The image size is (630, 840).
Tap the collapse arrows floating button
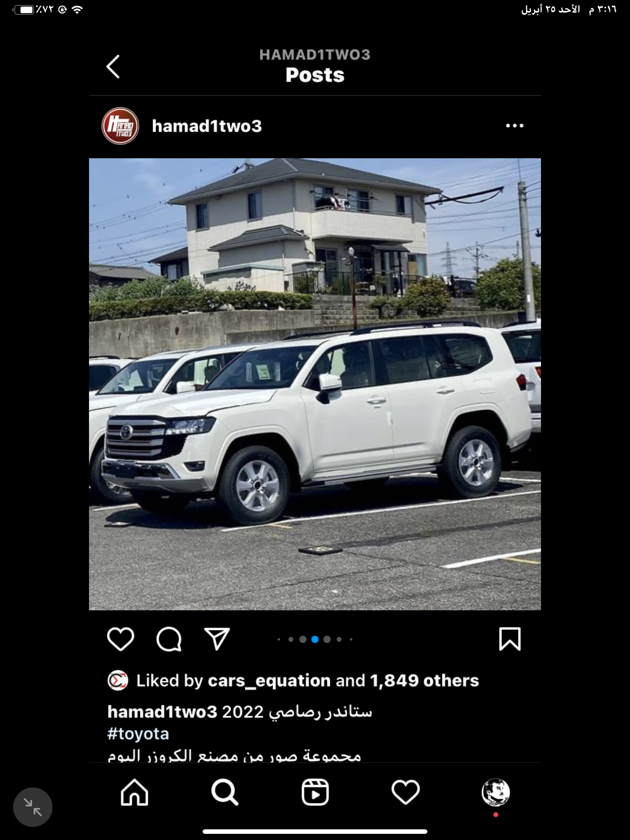pyautogui.click(x=33, y=807)
